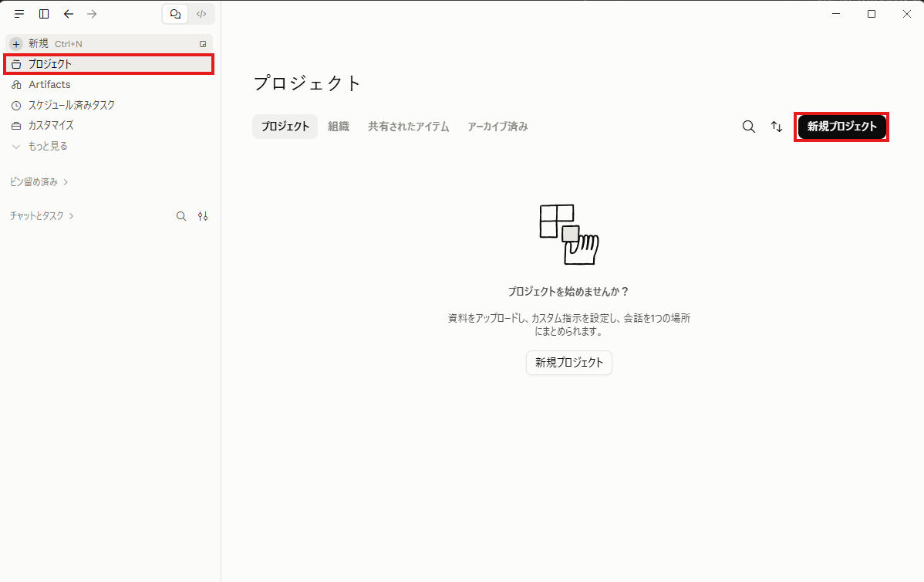Viewport: 924px width, 582px height.
Task: Open the sort order arrows icon
Action: pos(777,127)
